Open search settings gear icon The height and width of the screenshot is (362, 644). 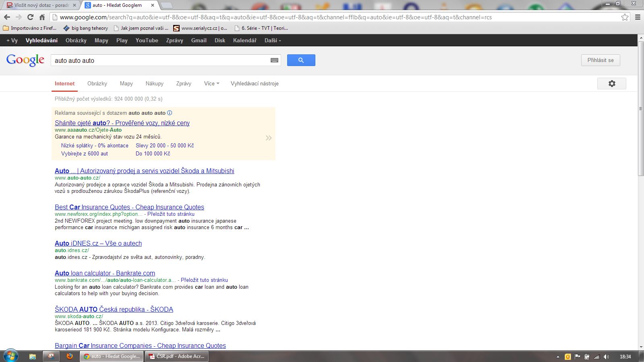pyautogui.click(x=612, y=84)
